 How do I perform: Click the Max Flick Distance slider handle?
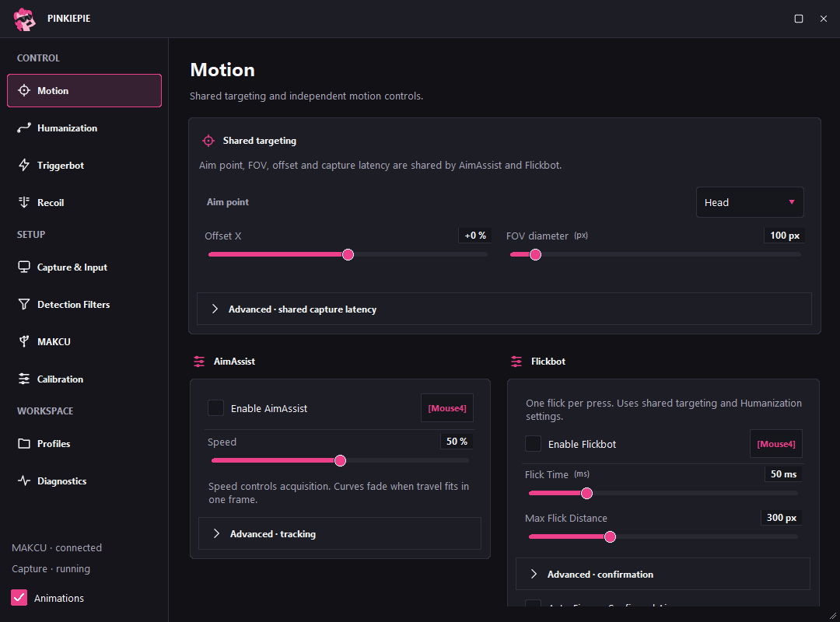(x=611, y=536)
